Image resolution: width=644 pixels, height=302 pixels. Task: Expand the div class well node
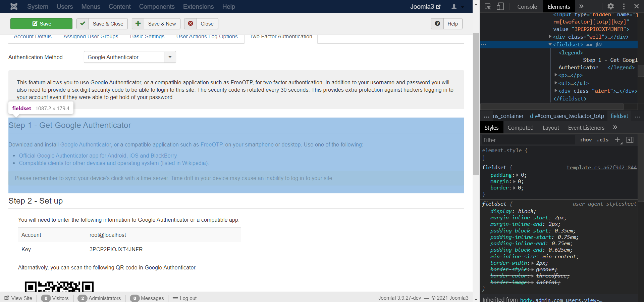coord(550,36)
